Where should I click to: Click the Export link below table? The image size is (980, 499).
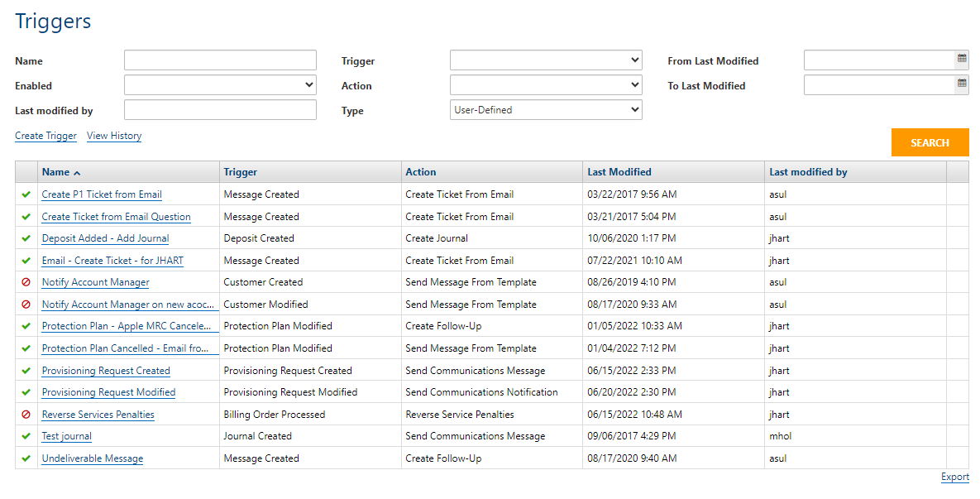(x=954, y=477)
